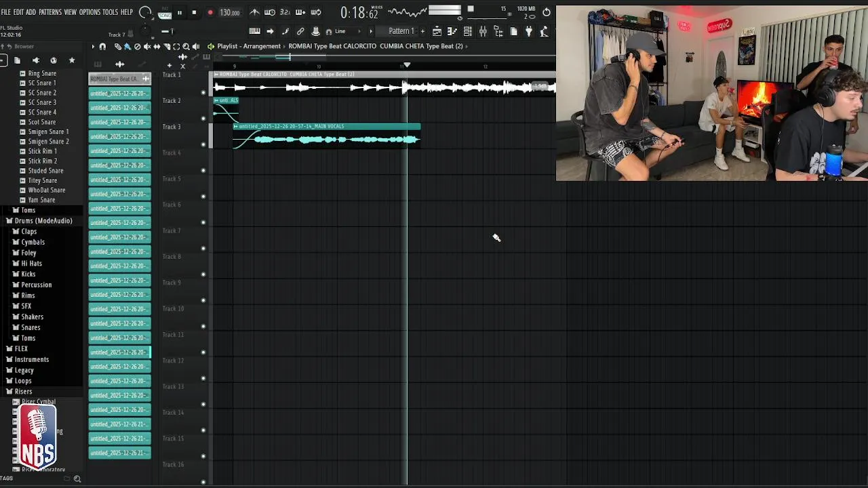Open the Playlist view icon next to Pattern selector
The width and height of the screenshot is (868, 488).
[x=437, y=31]
